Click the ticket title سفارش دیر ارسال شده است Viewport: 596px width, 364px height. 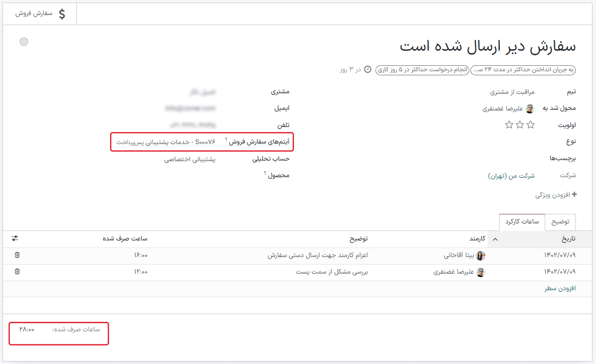click(487, 46)
